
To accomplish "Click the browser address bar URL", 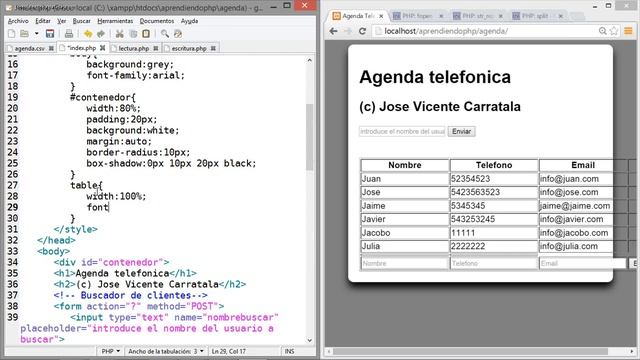I will click(x=446, y=31).
